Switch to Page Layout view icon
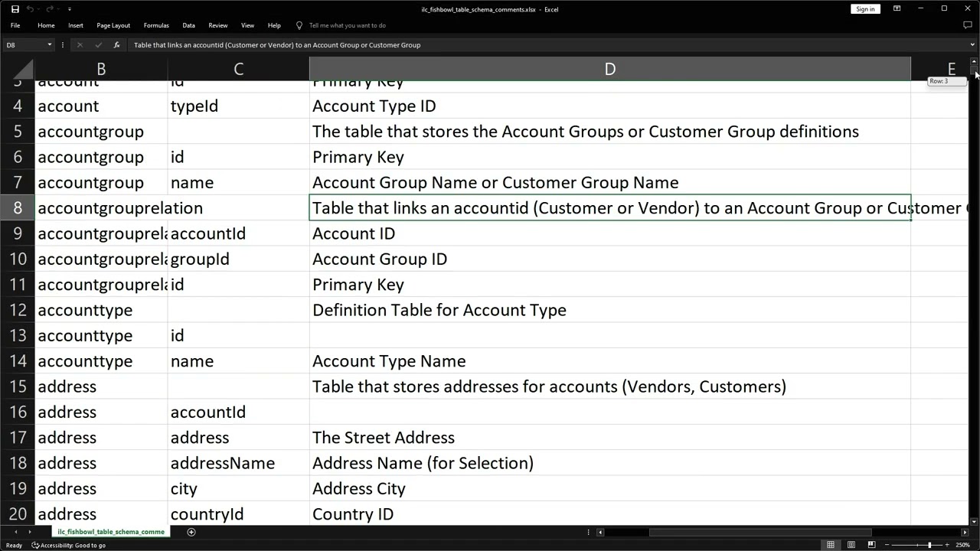 851,545
